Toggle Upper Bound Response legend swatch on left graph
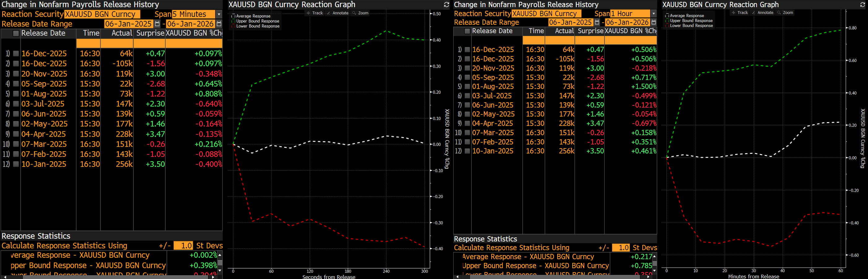Screen dimensions: 868x279 (x=233, y=21)
